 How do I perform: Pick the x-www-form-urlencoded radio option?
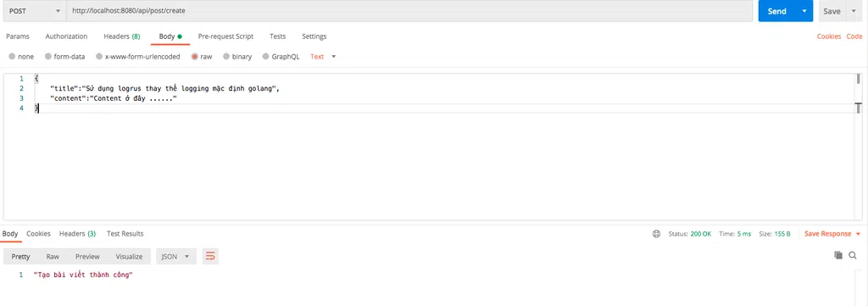coord(99,57)
